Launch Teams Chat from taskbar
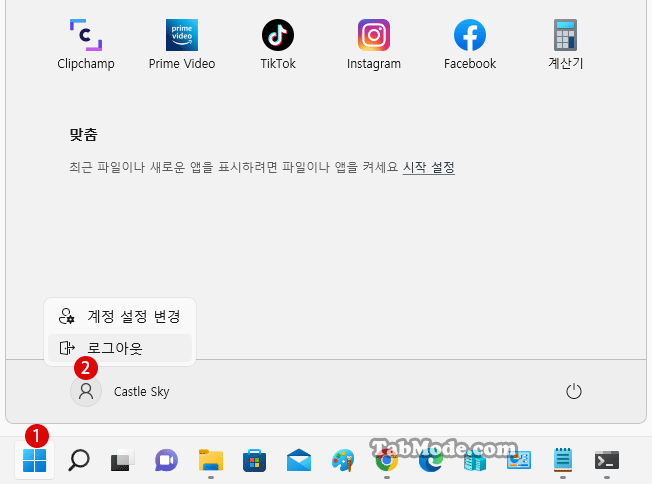 (x=166, y=460)
